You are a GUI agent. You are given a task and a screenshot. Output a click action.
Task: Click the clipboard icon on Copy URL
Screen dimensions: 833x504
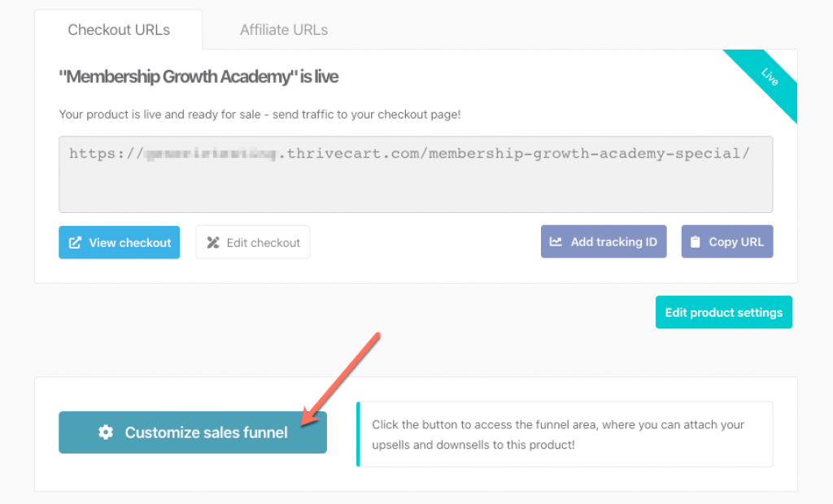(x=696, y=241)
